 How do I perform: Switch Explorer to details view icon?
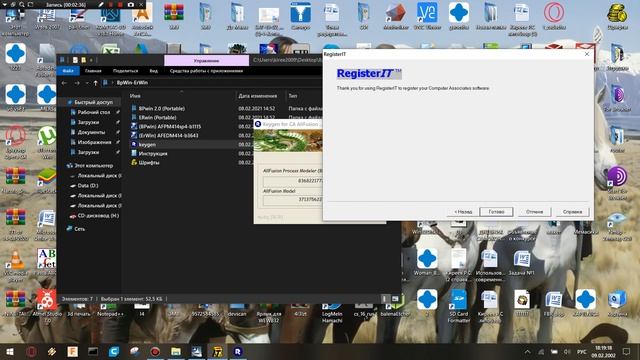coord(384,299)
